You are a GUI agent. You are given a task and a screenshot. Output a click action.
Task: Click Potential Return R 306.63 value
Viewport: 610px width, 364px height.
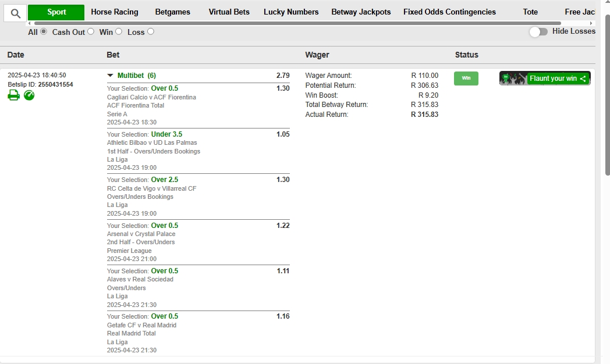point(424,85)
